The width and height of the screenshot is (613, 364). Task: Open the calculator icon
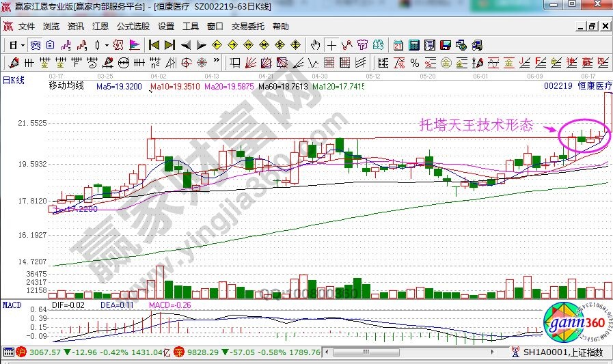point(414,45)
